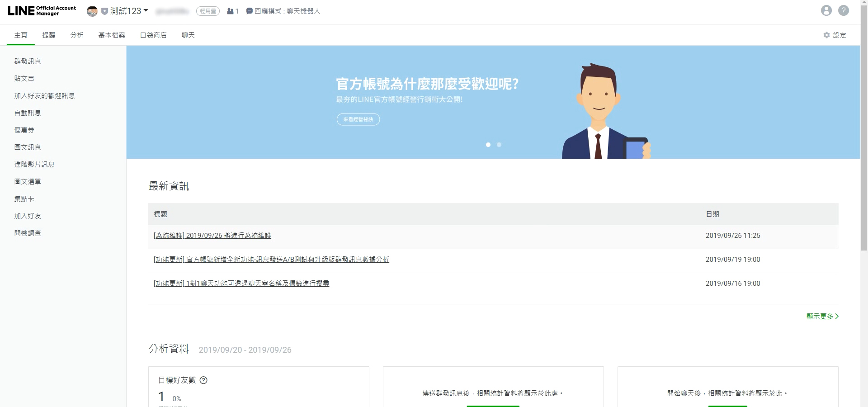Click the chat bubble response mode icon
Viewport: 868px width, 407px height.
pyautogui.click(x=249, y=11)
